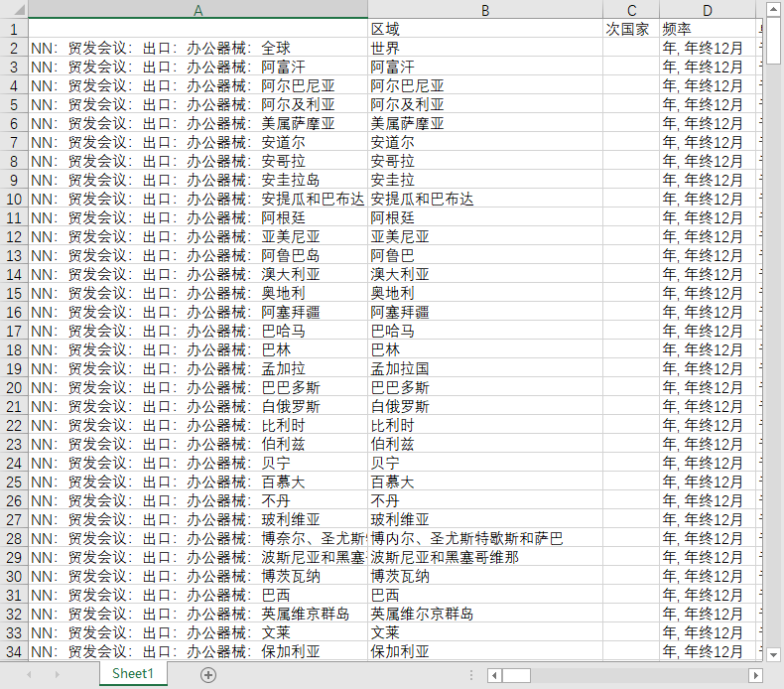Select column B header
This screenshot has width=784, height=689.
pos(485,10)
